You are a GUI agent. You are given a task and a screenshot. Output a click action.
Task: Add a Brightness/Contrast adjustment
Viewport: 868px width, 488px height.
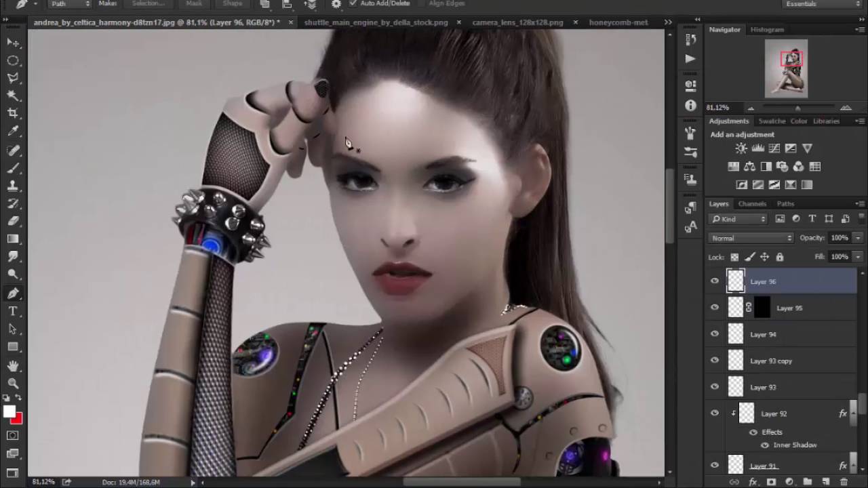tap(741, 148)
